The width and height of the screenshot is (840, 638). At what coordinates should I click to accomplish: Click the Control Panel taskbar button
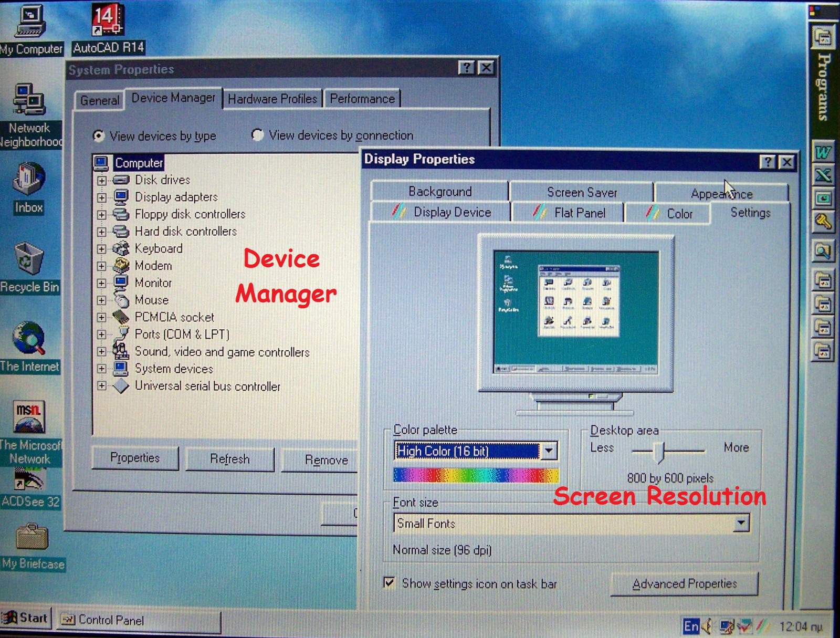(x=139, y=620)
